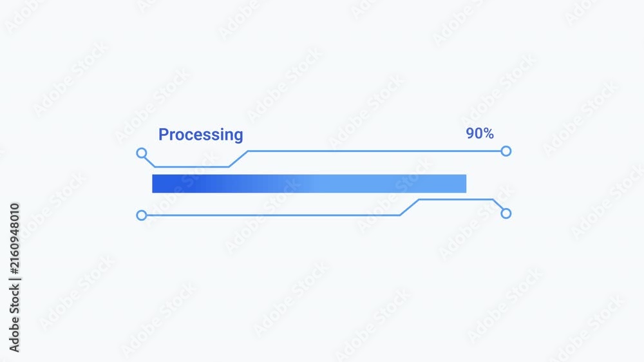
Task: Select the circle node at lower-left line start
Action: click(141, 215)
